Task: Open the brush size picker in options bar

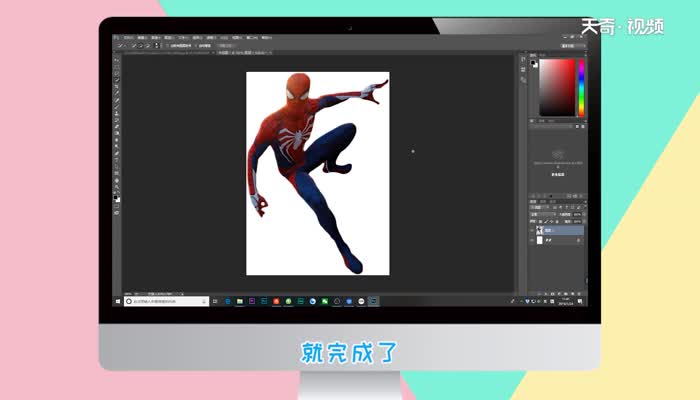Action: pos(157,46)
